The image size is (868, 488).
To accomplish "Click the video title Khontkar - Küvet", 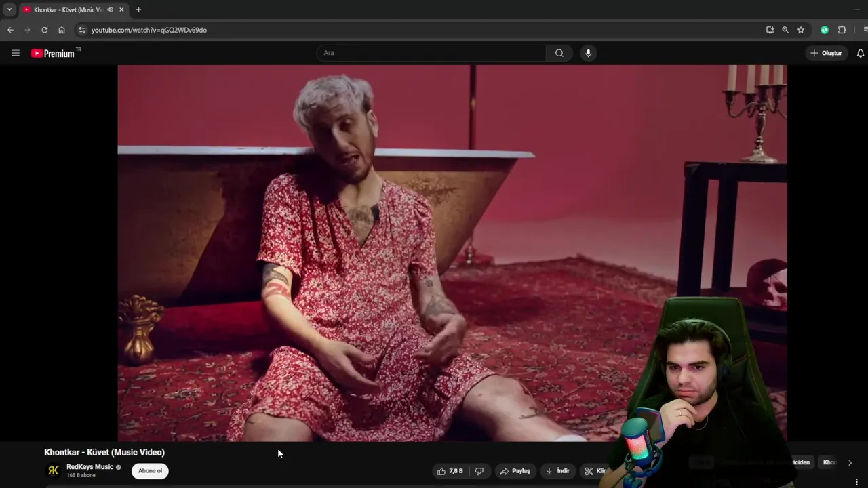I will [104, 452].
